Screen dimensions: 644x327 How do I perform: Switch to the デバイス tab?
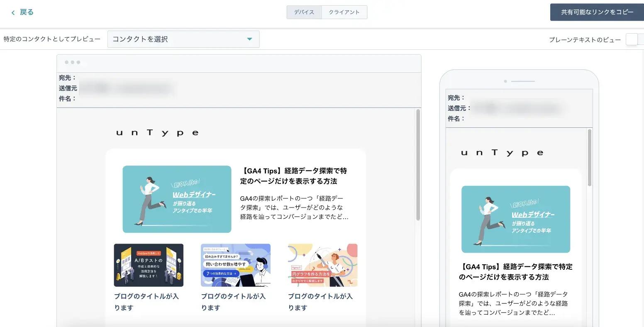(x=304, y=12)
